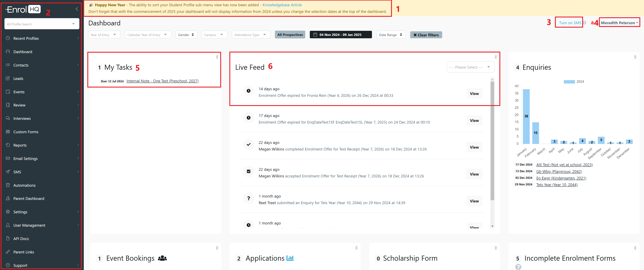The image size is (644, 270).
Task: Click the Enquiries widget drag handle
Action: pos(635,57)
